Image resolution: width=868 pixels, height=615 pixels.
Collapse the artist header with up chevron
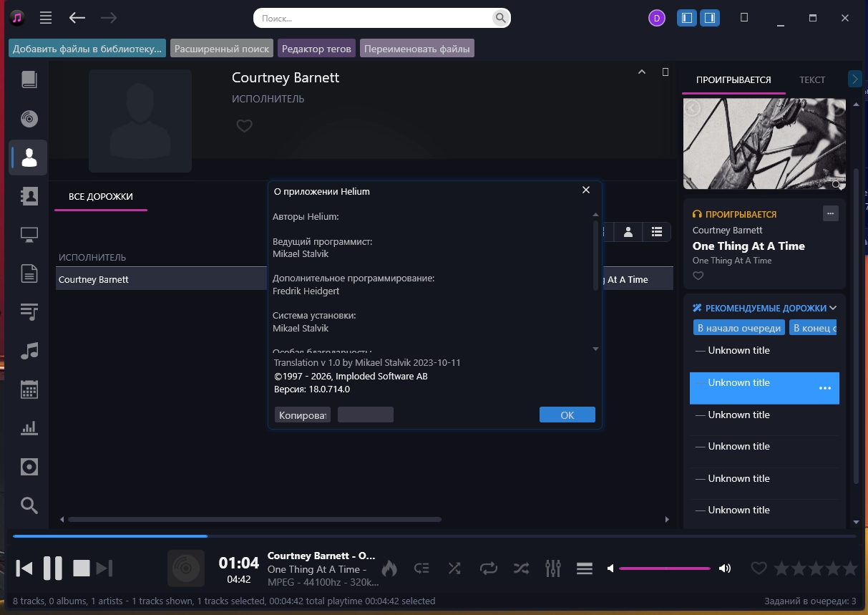(642, 72)
